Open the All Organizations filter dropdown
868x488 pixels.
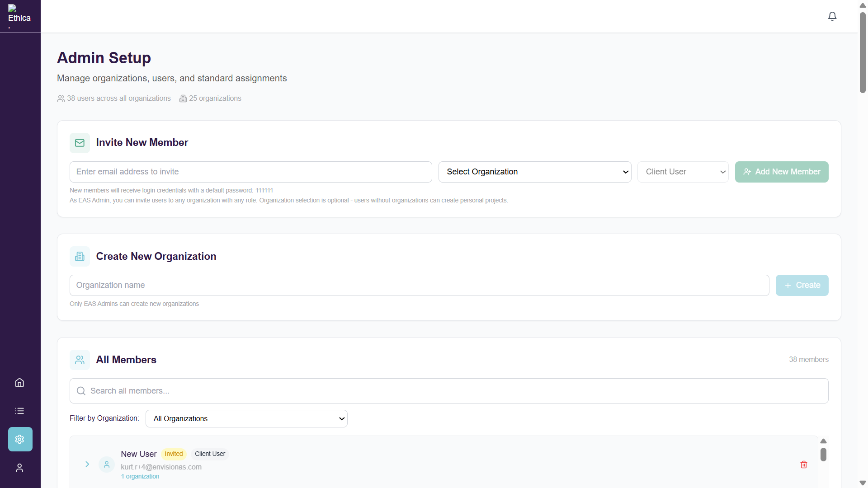[246, 419]
